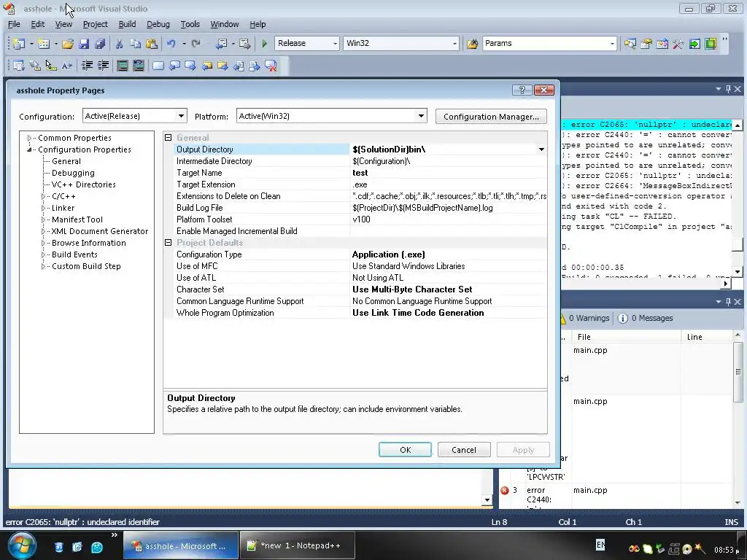The width and height of the screenshot is (747, 560).
Task: Open the Toolbox hammer-and-wrench icon
Action: click(678, 44)
